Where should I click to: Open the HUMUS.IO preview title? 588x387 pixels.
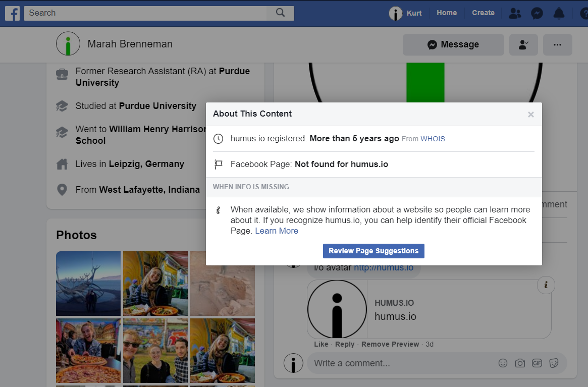pyautogui.click(x=394, y=303)
